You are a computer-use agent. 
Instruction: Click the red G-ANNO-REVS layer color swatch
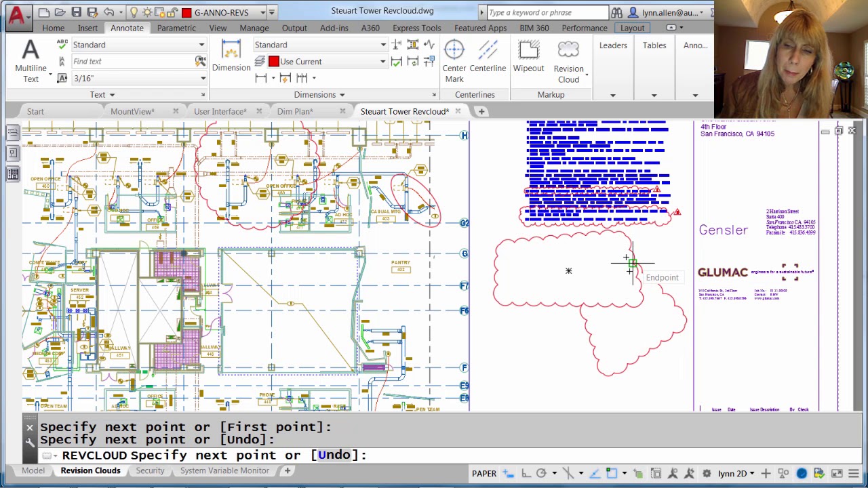click(x=186, y=12)
